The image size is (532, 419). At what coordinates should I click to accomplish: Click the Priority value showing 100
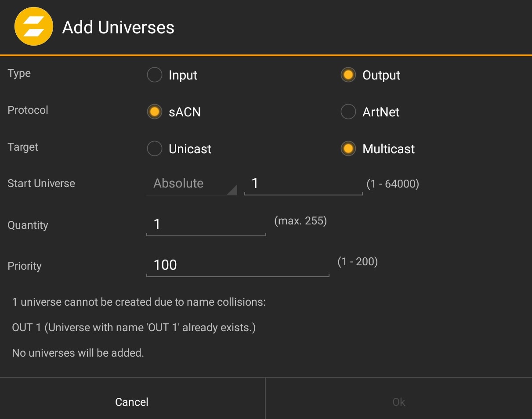165,264
